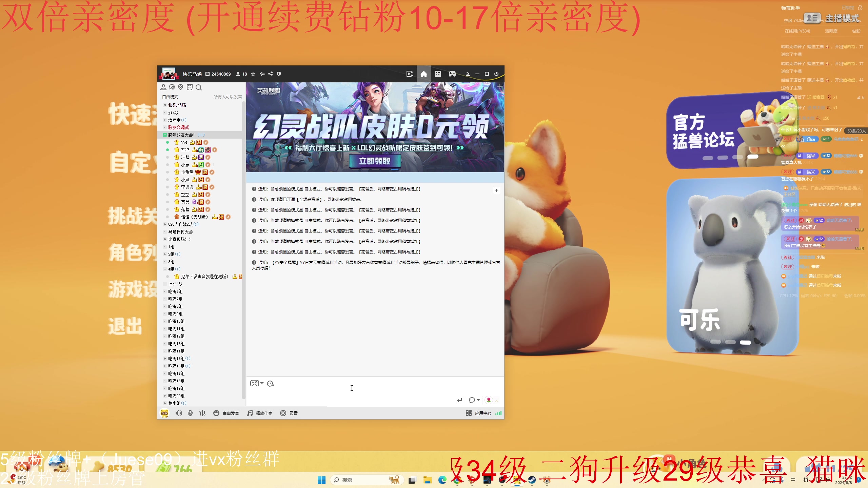
Task: Click the green network signal bars icon
Action: coord(498,413)
